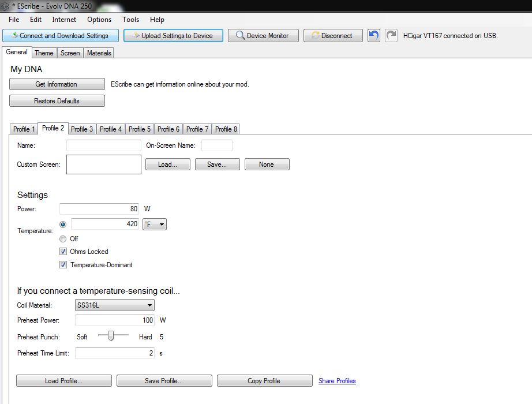Click Upload Settings to Device
The image size is (532, 404).
[x=173, y=36]
